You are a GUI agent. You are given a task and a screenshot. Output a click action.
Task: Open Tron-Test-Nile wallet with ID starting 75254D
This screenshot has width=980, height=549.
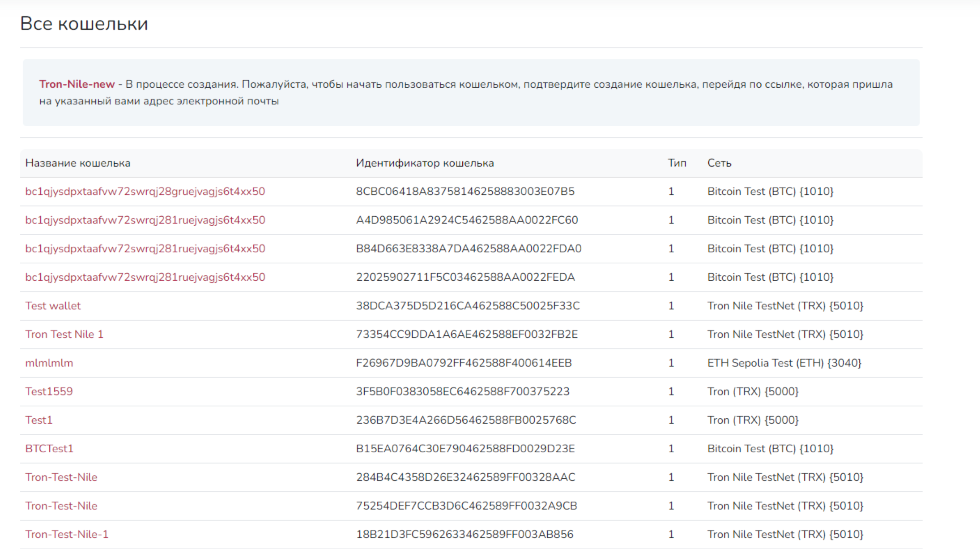click(61, 506)
